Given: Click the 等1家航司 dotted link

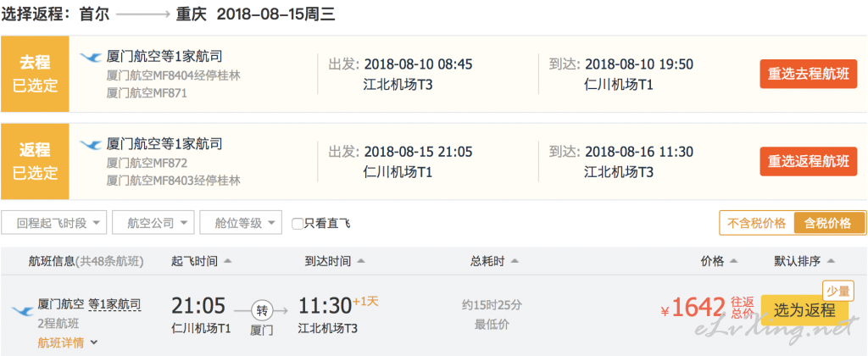Looking at the screenshot, I should (114, 304).
